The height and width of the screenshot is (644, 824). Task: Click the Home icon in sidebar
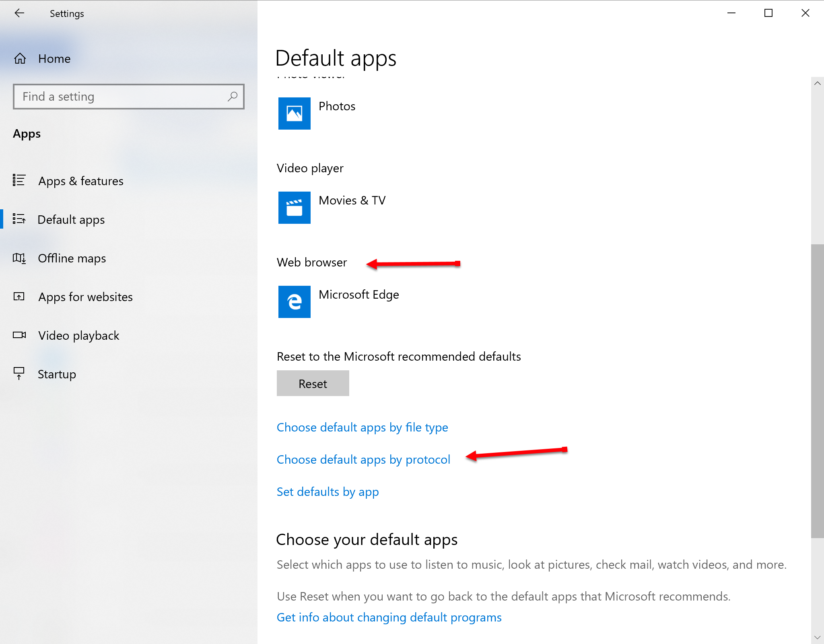(x=20, y=59)
